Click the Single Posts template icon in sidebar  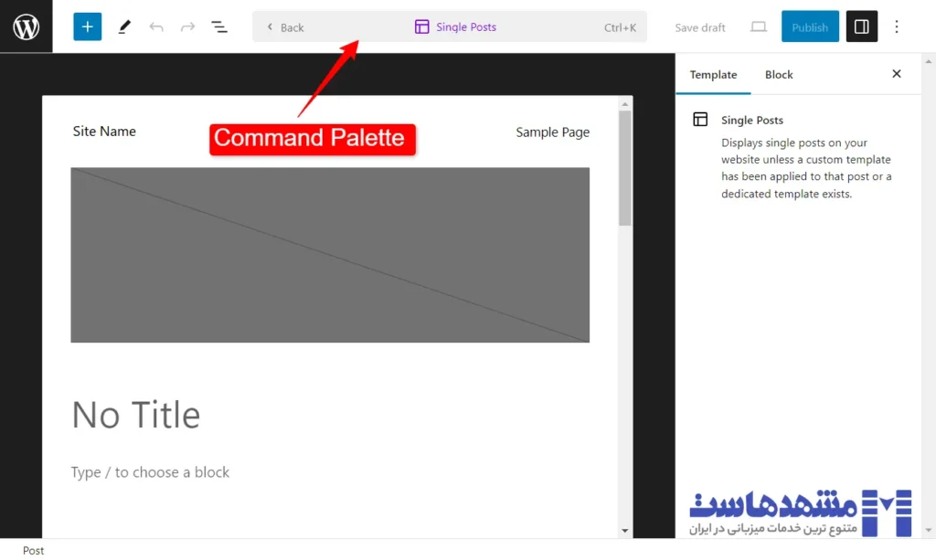tap(699, 120)
